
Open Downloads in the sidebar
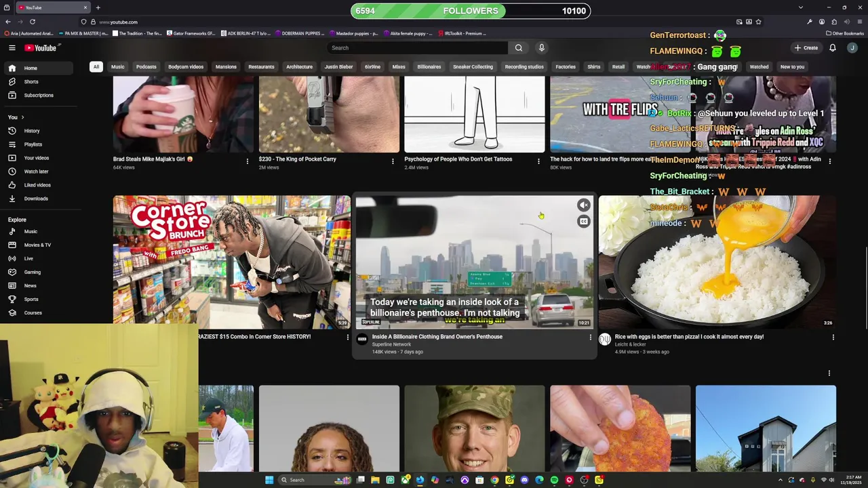click(x=37, y=199)
